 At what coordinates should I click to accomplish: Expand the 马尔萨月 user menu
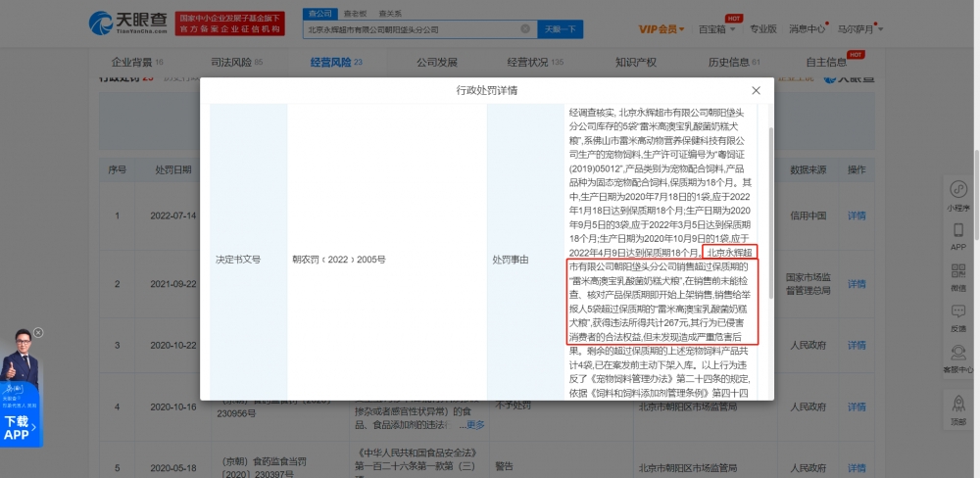(860, 28)
